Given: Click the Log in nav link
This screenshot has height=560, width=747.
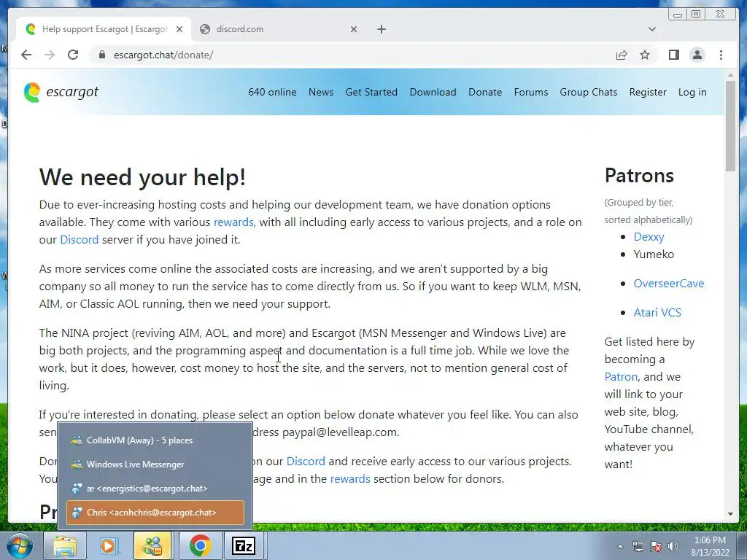Looking at the screenshot, I should point(692,92).
